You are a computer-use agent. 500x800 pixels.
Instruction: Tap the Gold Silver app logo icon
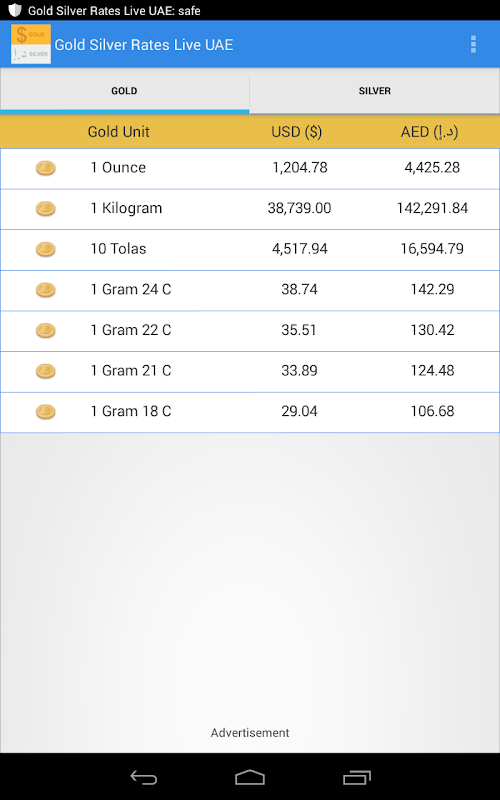[x=31, y=44]
